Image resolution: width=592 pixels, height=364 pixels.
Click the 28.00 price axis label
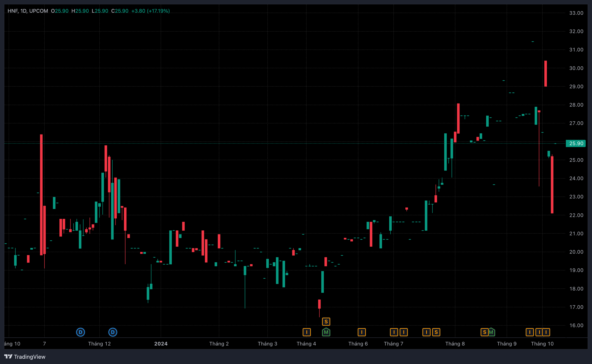click(576, 105)
